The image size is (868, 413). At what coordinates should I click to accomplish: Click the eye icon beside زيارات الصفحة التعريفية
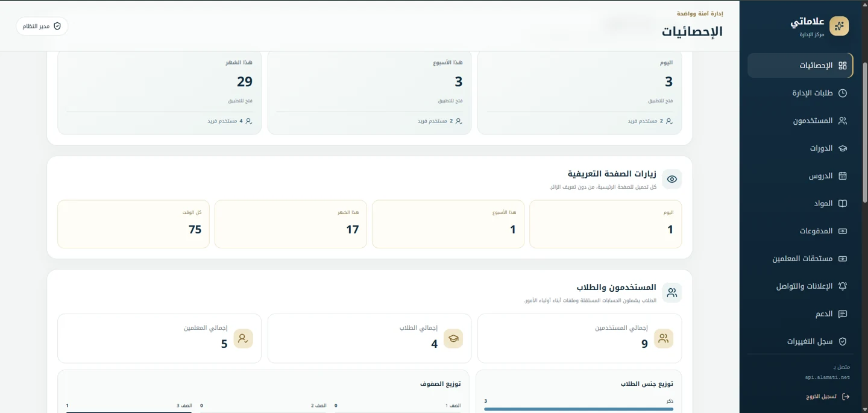[672, 179]
